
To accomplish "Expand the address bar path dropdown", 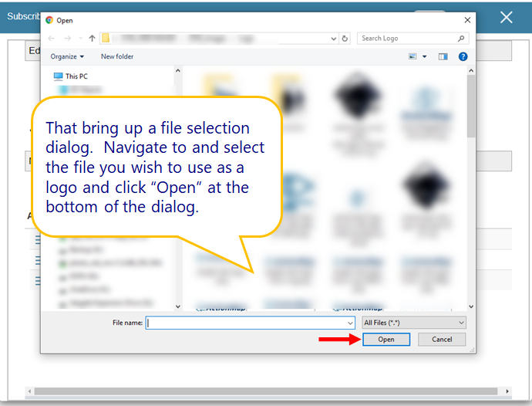I will pos(332,38).
